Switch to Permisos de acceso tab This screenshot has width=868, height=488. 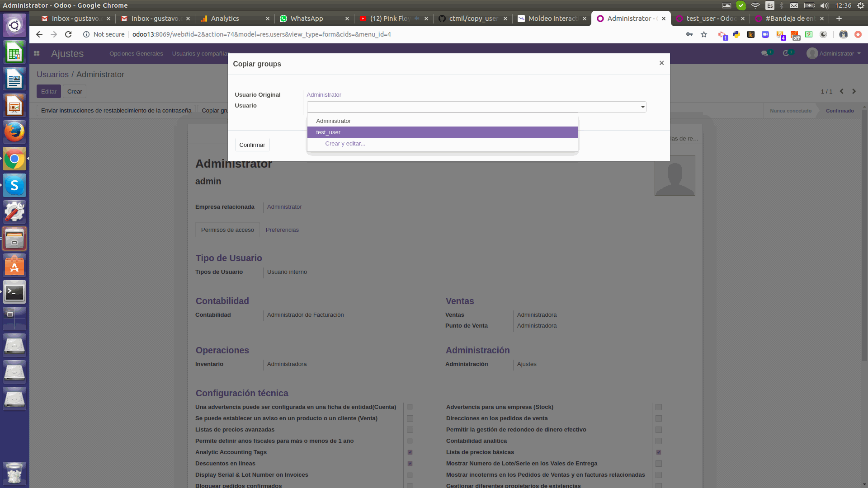(x=227, y=230)
